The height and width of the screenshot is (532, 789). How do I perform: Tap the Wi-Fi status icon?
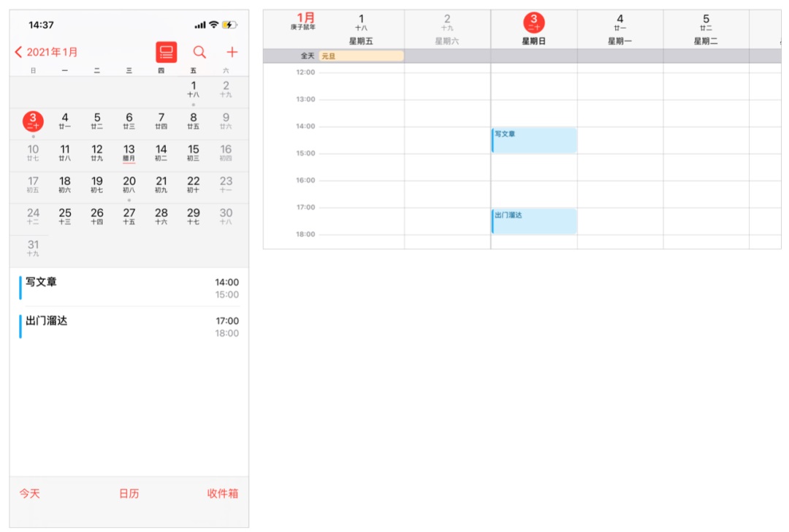pos(213,25)
